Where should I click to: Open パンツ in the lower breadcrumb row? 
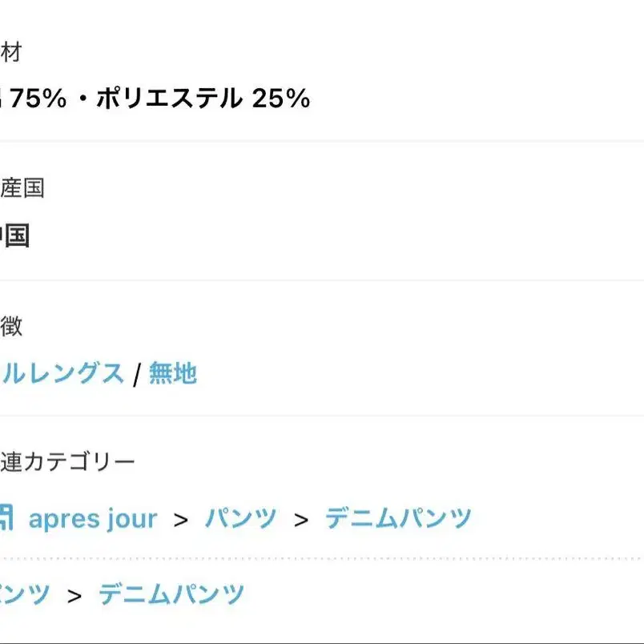[24, 594]
